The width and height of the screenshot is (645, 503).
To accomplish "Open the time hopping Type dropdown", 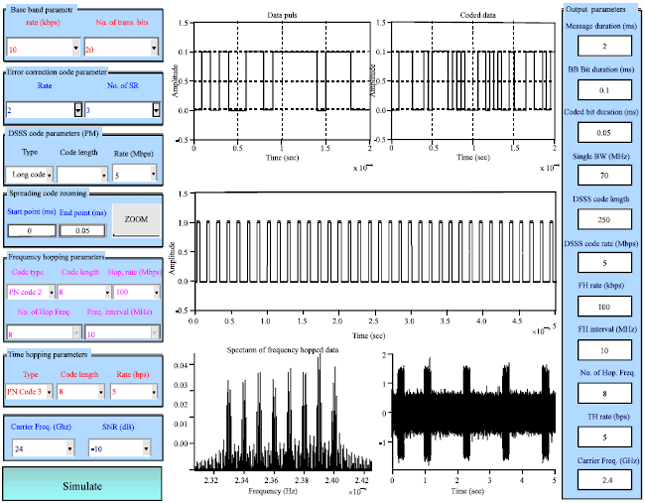I will 49,392.
